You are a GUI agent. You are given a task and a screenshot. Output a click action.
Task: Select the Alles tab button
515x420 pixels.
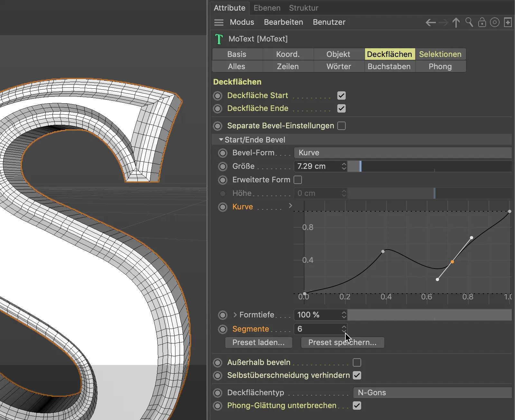(237, 67)
